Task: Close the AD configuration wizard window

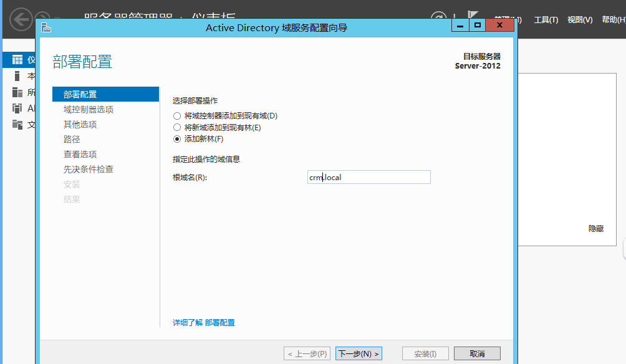Action: [499, 25]
